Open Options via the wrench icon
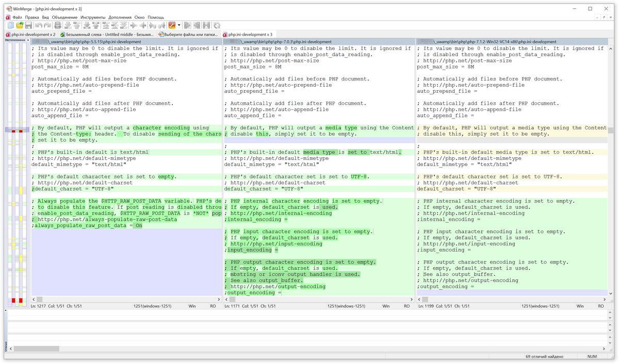619x364 pixels. coord(172,25)
